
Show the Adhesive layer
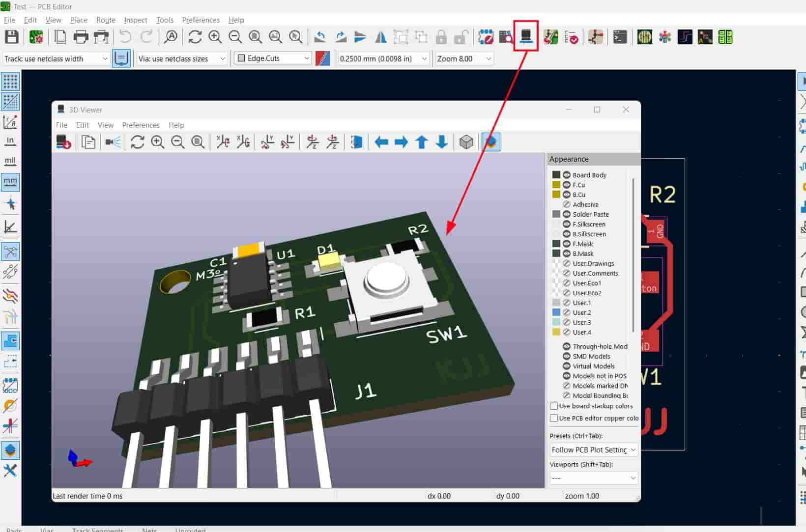tap(567, 204)
